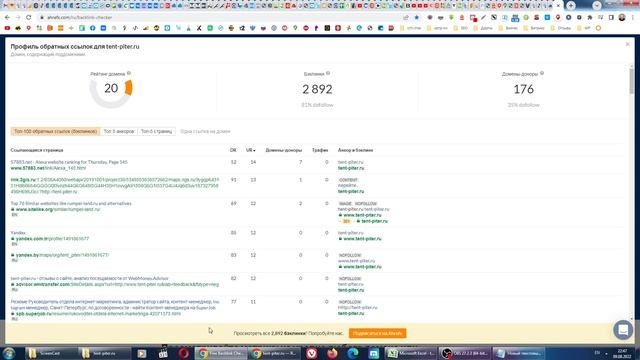
Task: Click the browser address bar URL
Action: [79, 18]
